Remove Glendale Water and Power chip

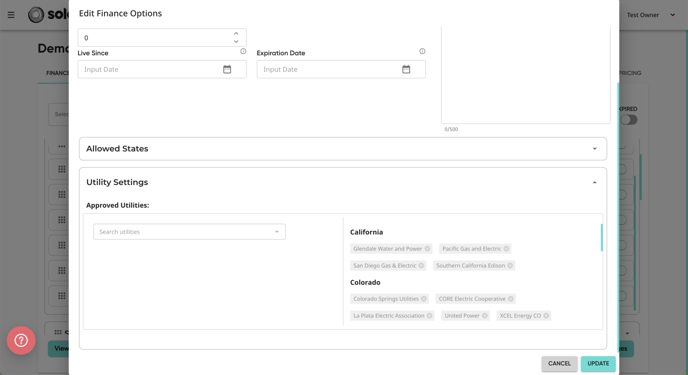tap(427, 249)
